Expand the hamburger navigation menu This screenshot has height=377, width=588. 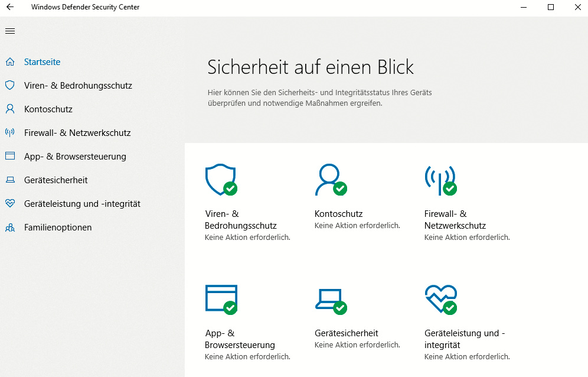[x=9, y=31]
